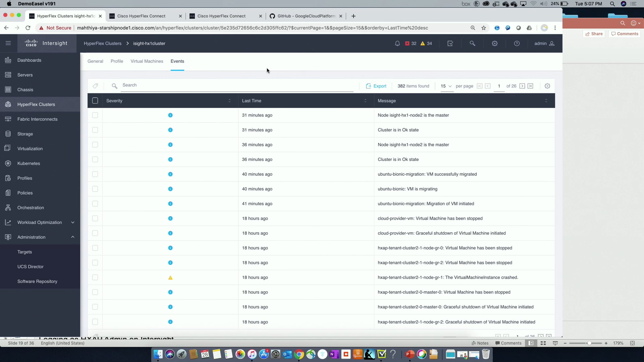
Task: Check the 'VM successfully migrated' event row
Action: click(x=95, y=174)
